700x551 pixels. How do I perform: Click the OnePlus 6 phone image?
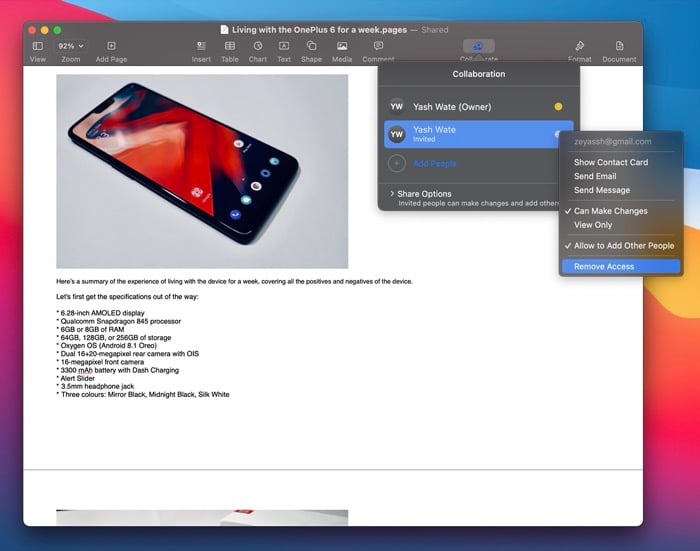tap(202, 171)
